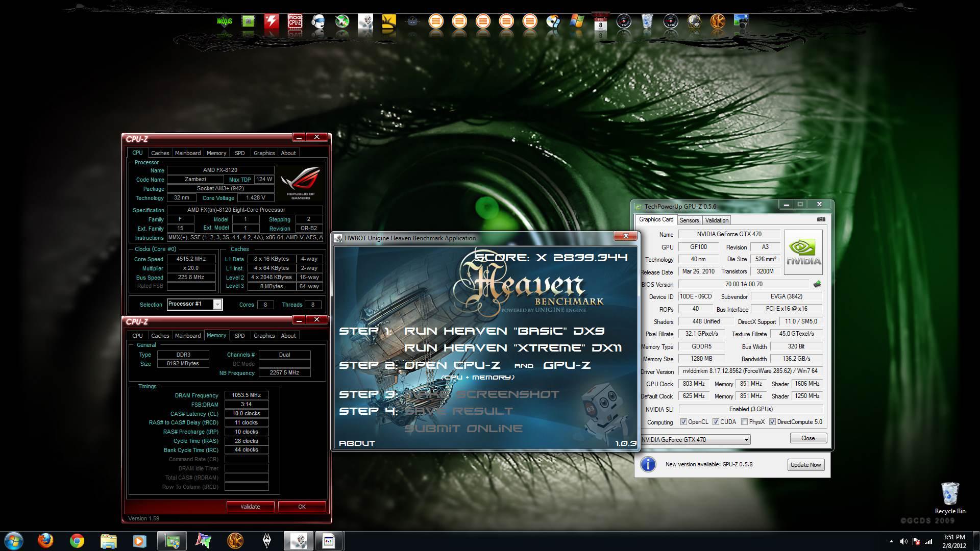Switch to Mainboard tab in processor CPU-Z window

(188, 153)
